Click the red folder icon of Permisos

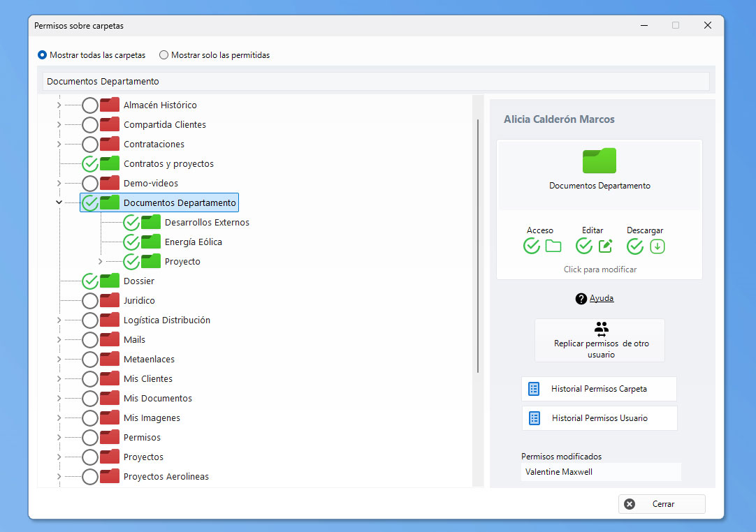coord(110,437)
